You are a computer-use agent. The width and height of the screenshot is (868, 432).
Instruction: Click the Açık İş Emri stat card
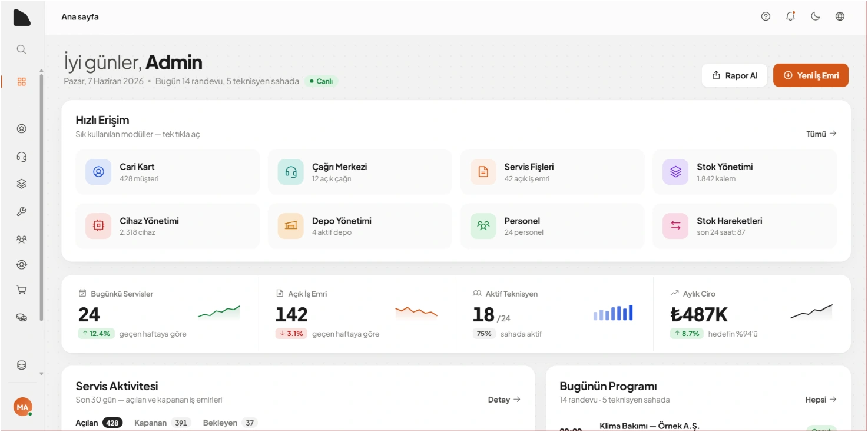[x=357, y=314]
